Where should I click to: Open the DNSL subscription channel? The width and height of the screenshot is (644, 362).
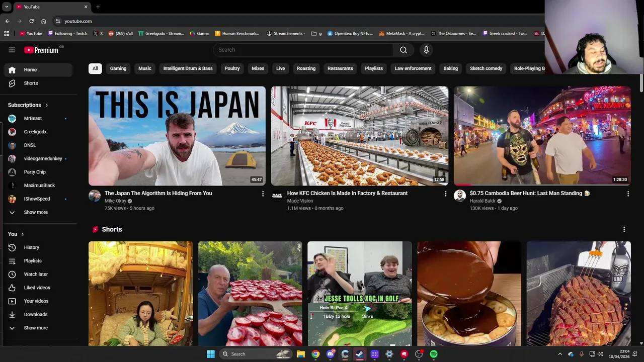tap(39, 145)
